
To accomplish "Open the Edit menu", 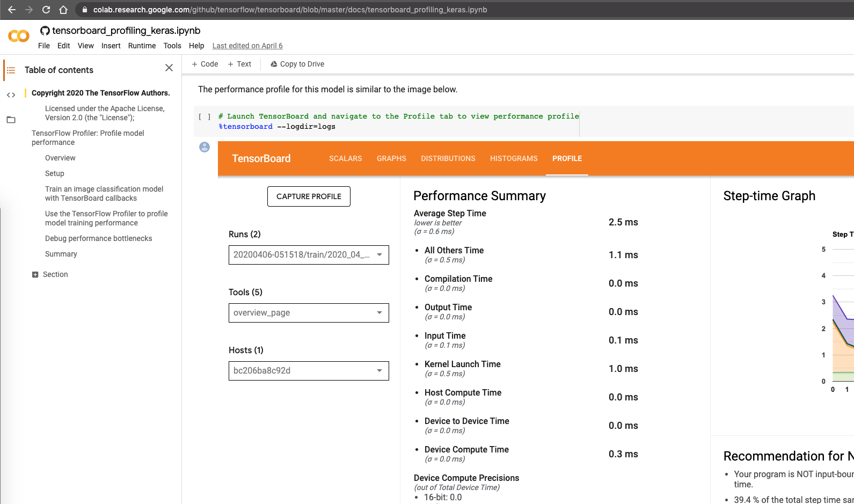I will tap(64, 46).
